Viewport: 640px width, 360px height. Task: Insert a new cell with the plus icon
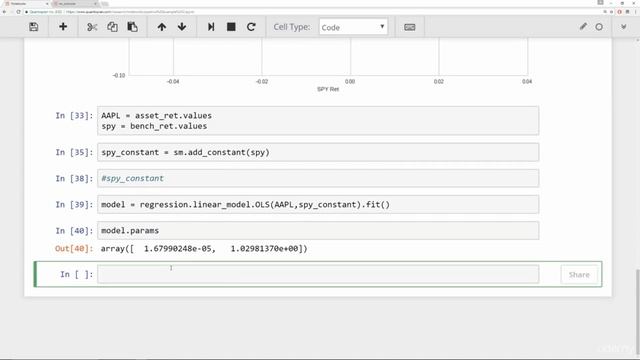(x=63, y=27)
